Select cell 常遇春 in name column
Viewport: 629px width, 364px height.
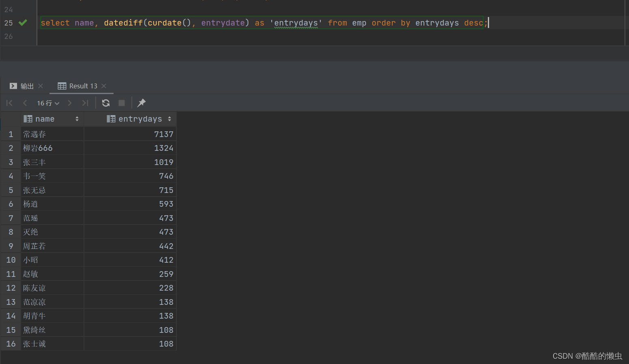tap(52, 134)
